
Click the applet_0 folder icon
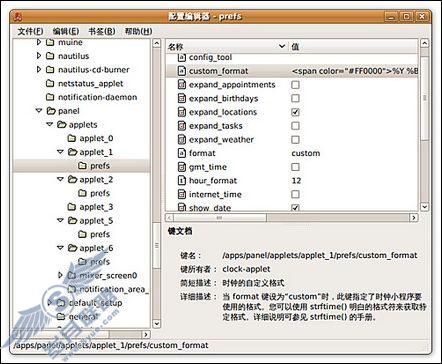click(72, 138)
